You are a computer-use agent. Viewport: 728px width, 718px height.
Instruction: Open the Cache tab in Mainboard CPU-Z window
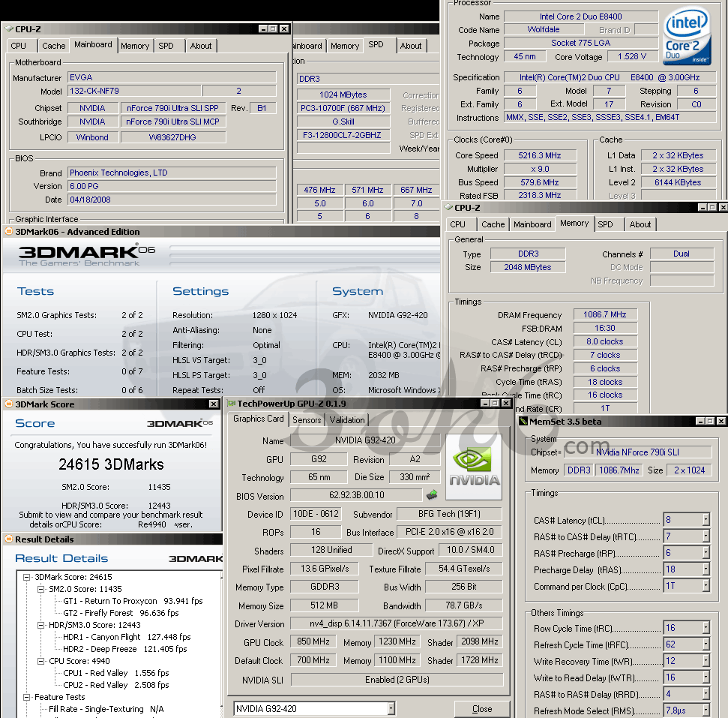coord(53,46)
